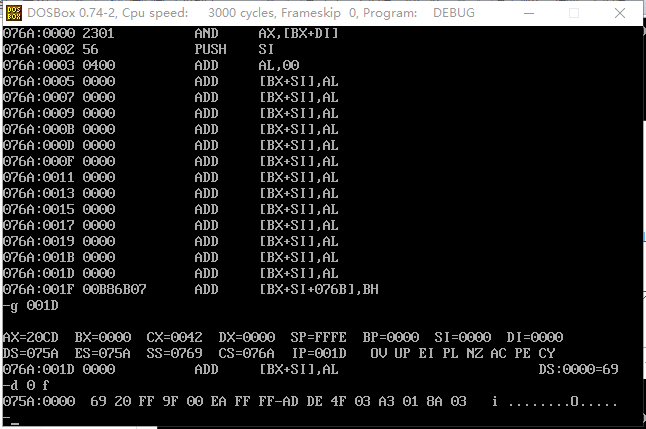This screenshot has width=646, height=429.
Task: Click register value AX=20CD
Action: pos(30,338)
